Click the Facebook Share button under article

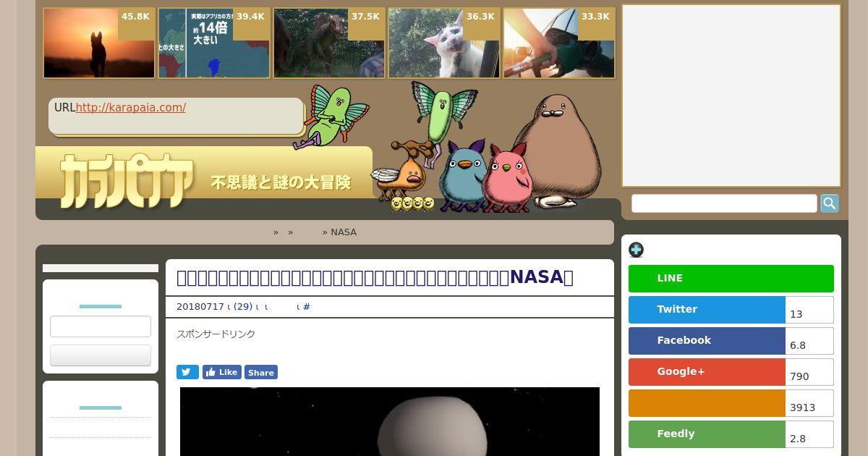point(261,372)
